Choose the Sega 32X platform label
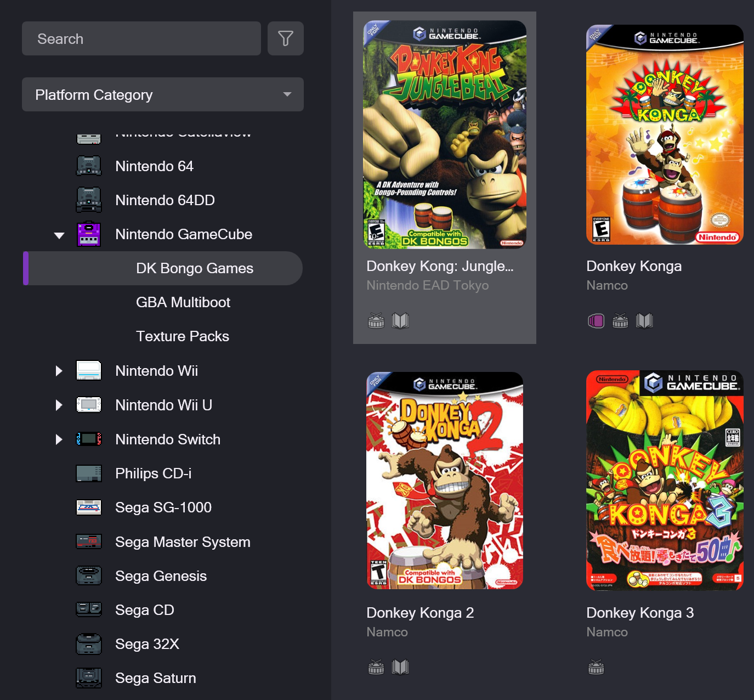Viewport: 754px width, 700px height. (148, 644)
